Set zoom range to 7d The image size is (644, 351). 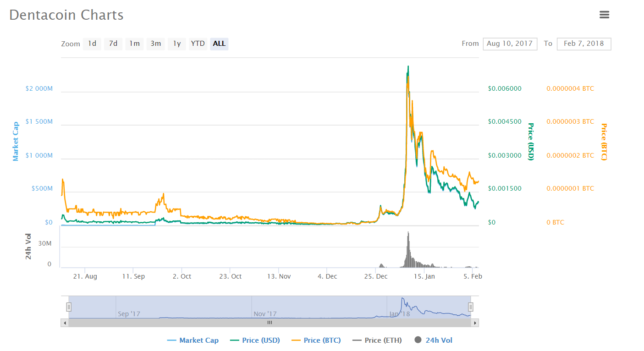click(113, 44)
